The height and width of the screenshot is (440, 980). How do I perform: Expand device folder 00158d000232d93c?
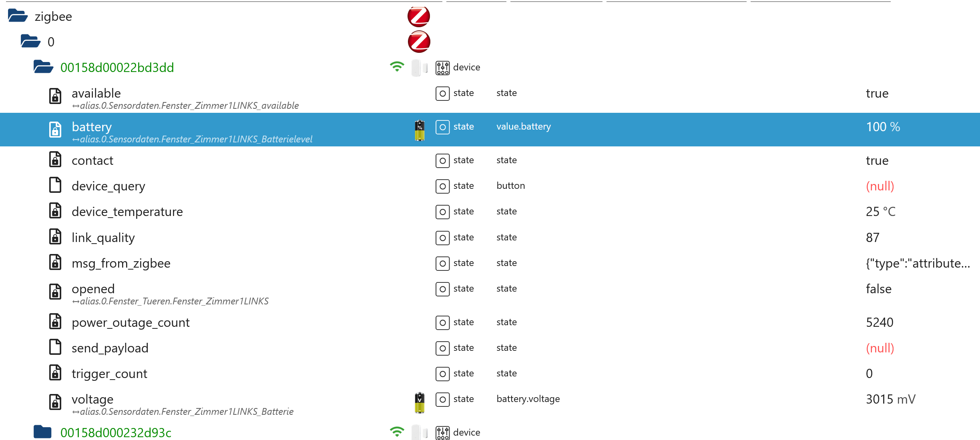(43, 432)
